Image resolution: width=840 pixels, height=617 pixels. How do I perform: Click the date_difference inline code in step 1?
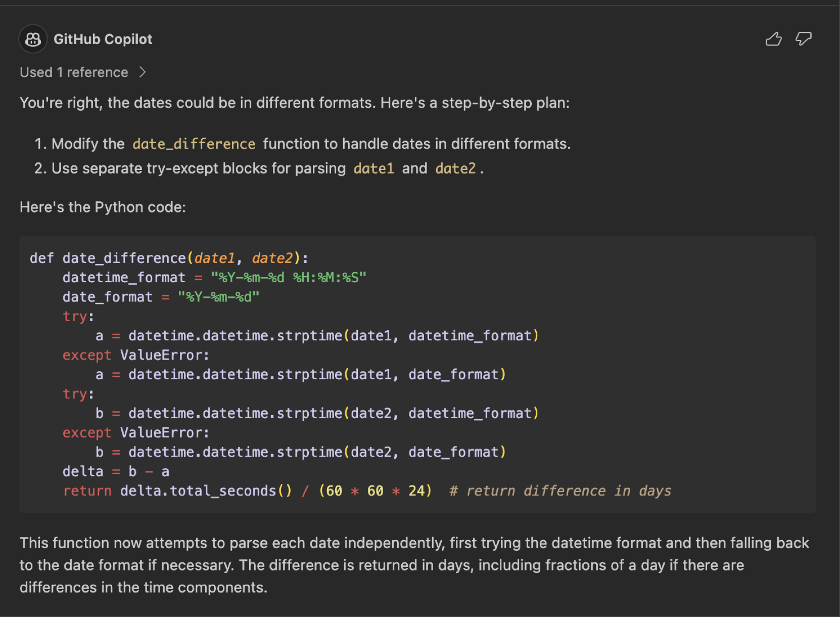point(194,144)
